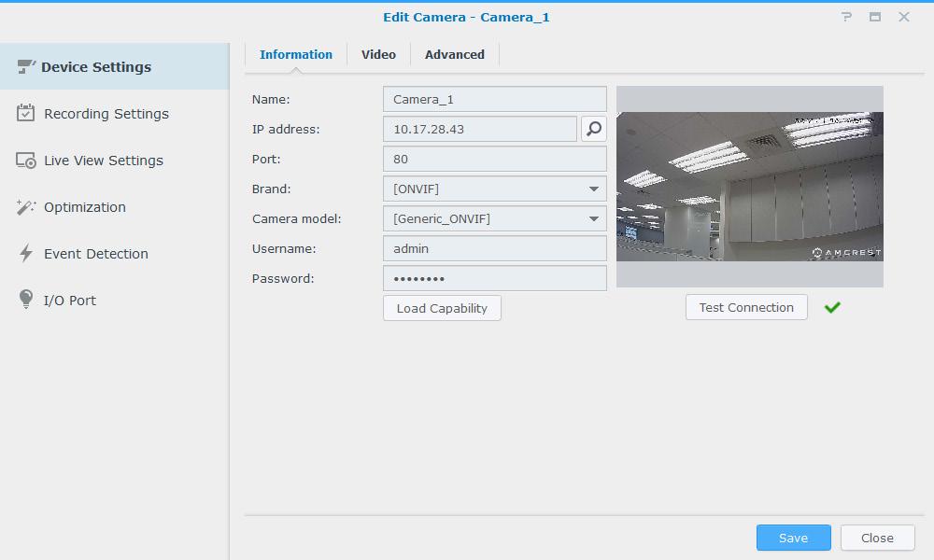
Task: Click the camera preview thumbnail
Action: click(750, 187)
